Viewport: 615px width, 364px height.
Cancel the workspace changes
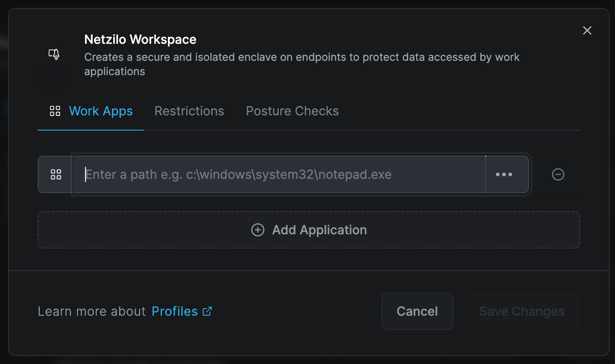pos(417,311)
